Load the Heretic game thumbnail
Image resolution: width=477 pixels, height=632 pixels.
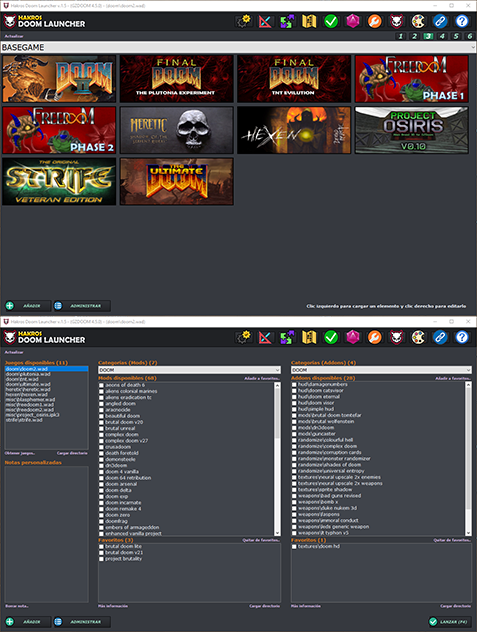177,130
